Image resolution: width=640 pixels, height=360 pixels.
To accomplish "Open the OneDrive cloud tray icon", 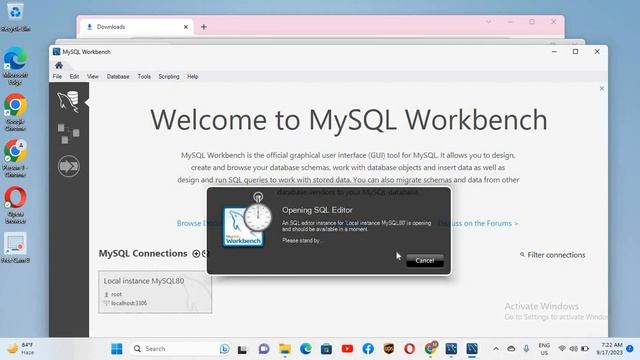I will (x=511, y=349).
